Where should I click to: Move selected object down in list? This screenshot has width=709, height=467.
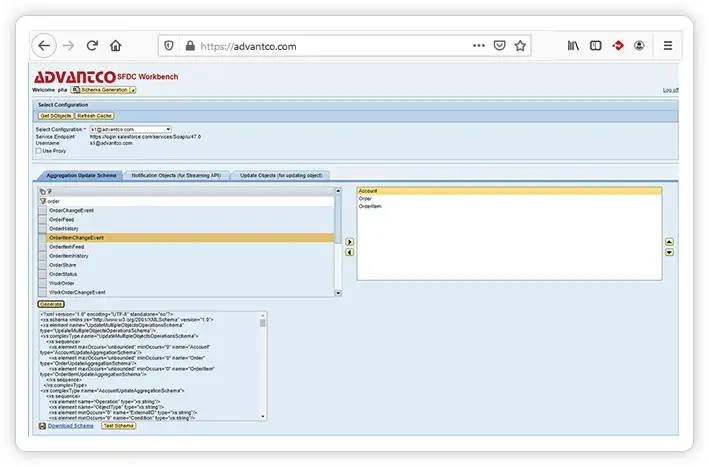tap(669, 253)
